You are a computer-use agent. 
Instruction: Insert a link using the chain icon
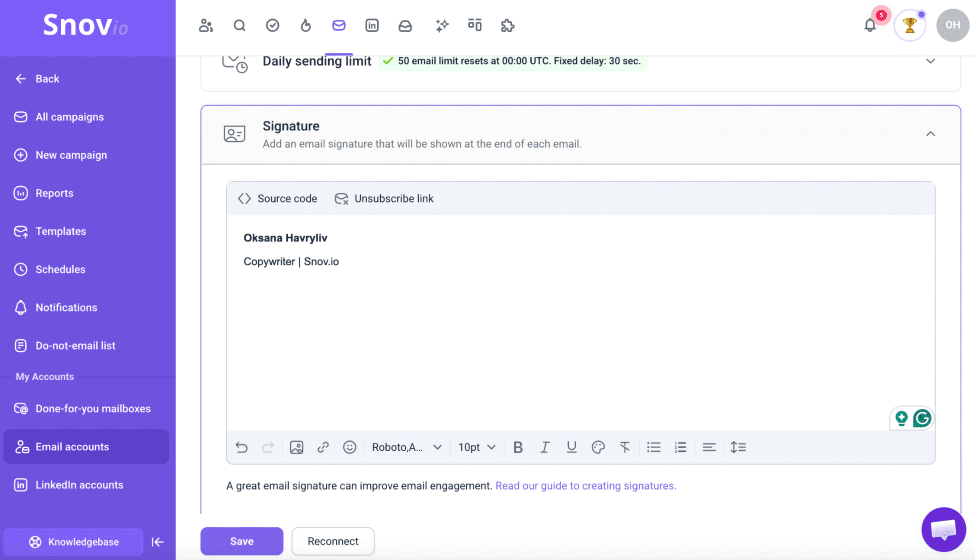coord(323,447)
